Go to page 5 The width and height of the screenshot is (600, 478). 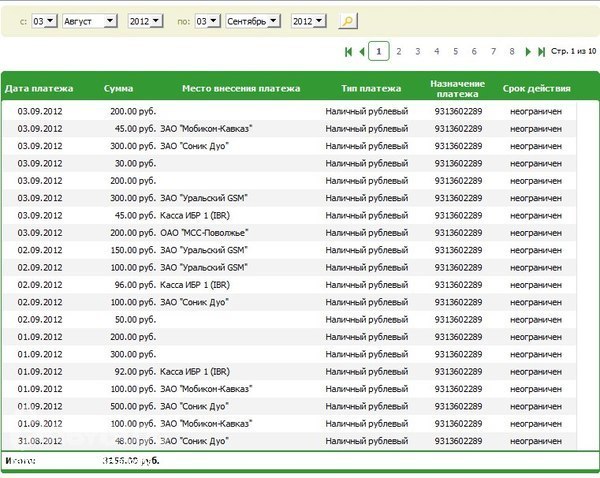(x=455, y=51)
